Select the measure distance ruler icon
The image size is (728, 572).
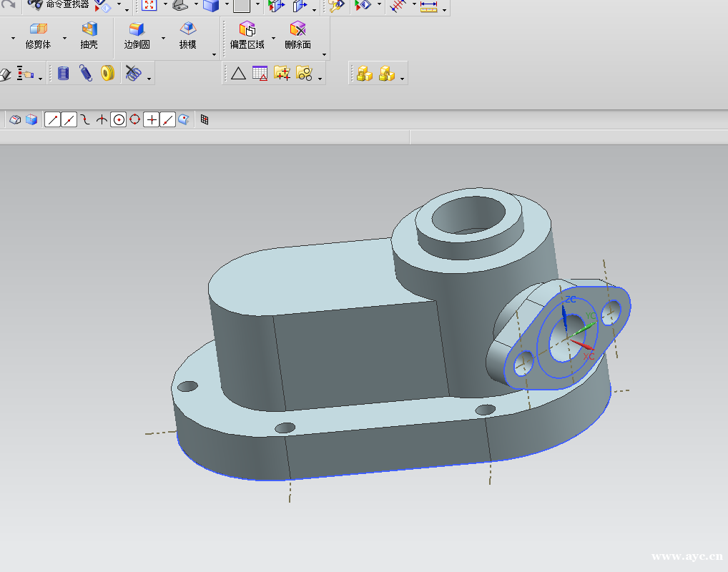pos(428,6)
